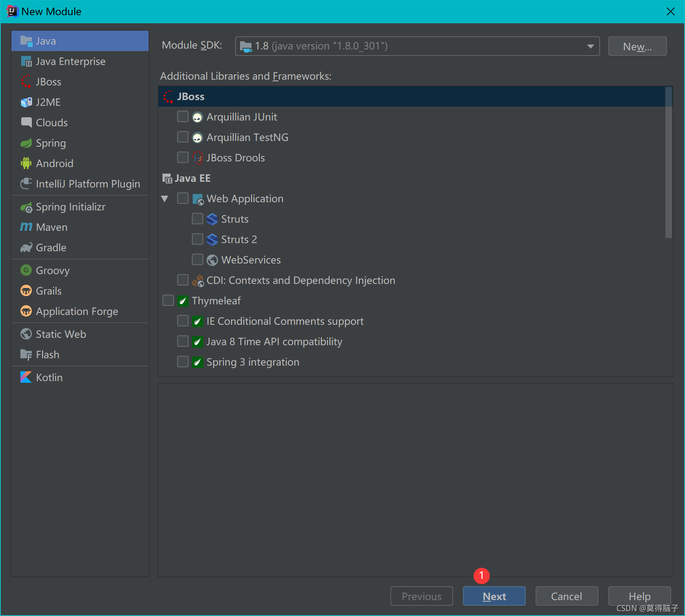The height and width of the screenshot is (616, 685).
Task: Open the Module SDK dropdown
Action: pyautogui.click(x=417, y=46)
